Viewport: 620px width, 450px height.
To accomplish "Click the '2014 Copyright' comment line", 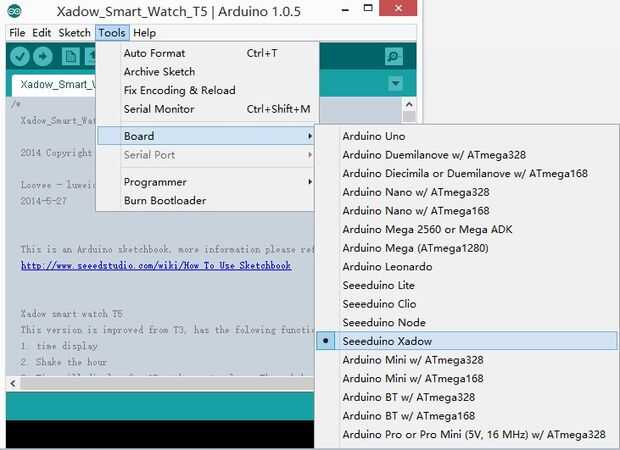I will coord(56,153).
